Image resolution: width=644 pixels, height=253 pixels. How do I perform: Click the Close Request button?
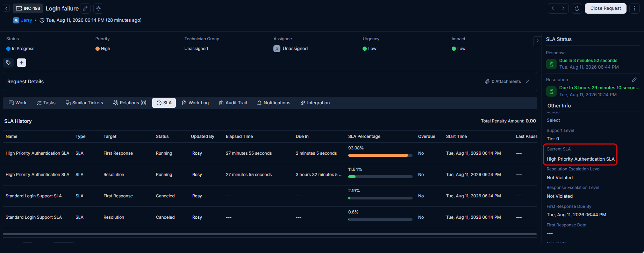pos(606,8)
